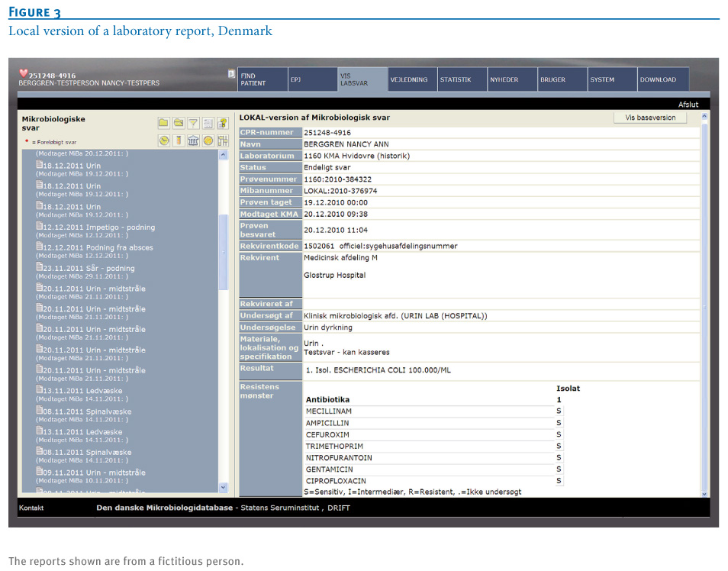Click the heart icon beside 251248-4916
The height and width of the screenshot is (571, 728).
23,73
